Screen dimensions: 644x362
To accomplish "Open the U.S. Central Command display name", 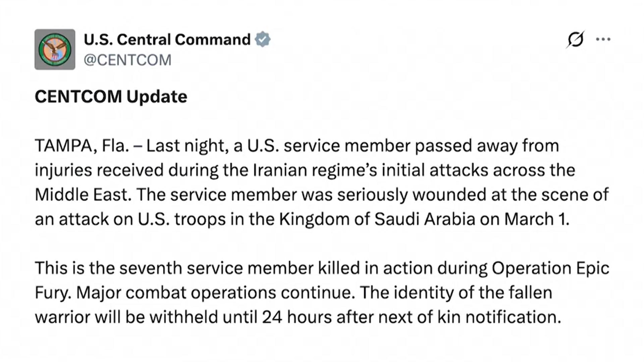I will click(x=167, y=40).
